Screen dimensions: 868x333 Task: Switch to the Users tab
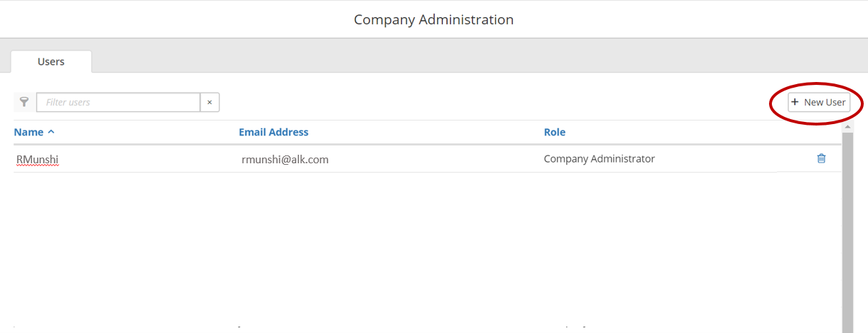click(51, 62)
